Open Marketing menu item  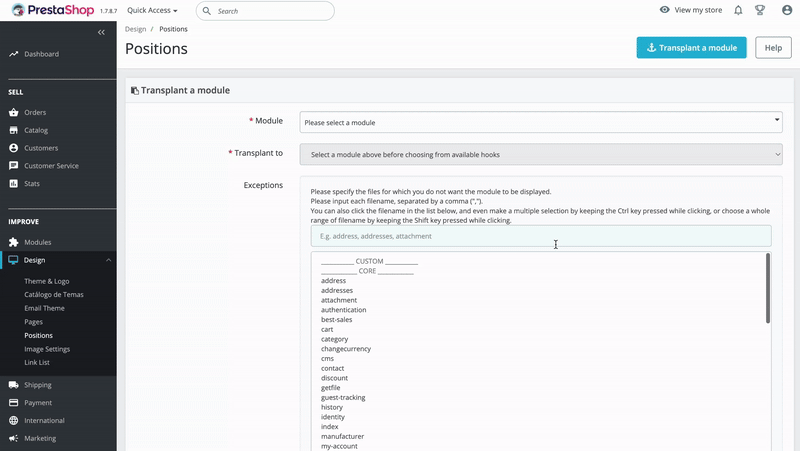pos(40,438)
